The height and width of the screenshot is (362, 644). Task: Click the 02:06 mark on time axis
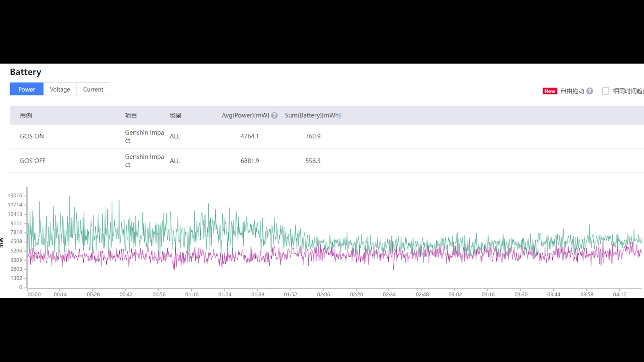point(323,294)
